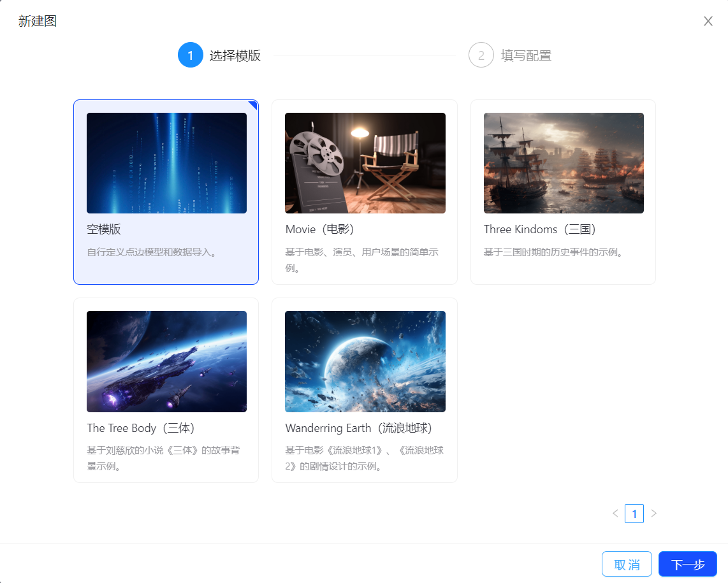Select the 空模版 template thumbnail
Screen dimensions: 728x583
pyautogui.click(x=166, y=163)
